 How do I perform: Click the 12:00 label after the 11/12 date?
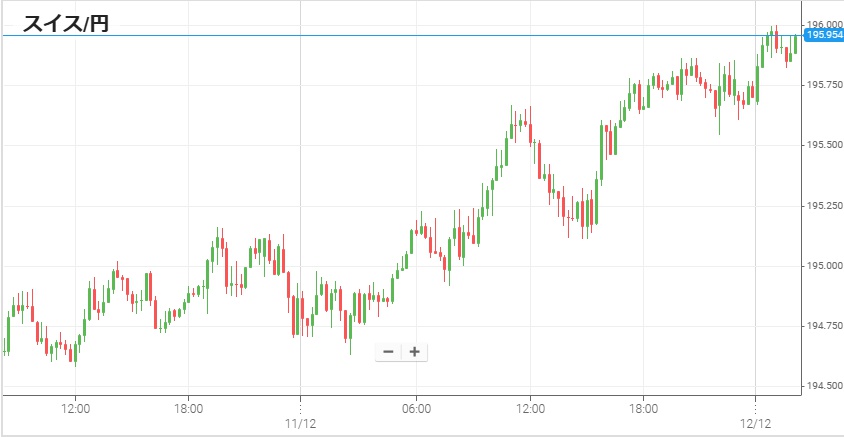click(x=530, y=408)
